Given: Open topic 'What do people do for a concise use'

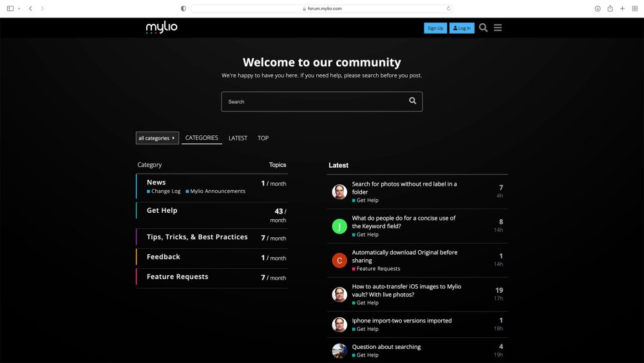Looking at the screenshot, I should click(x=403, y=222).
